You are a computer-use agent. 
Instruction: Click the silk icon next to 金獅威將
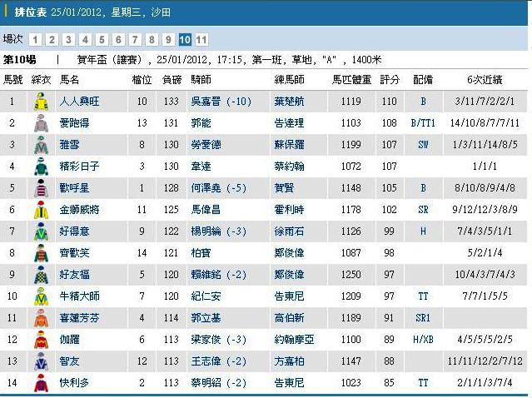point(41,210)
